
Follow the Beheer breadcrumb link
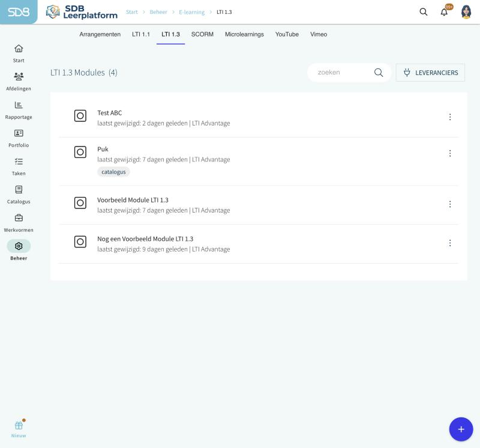[x=158, y=12]
